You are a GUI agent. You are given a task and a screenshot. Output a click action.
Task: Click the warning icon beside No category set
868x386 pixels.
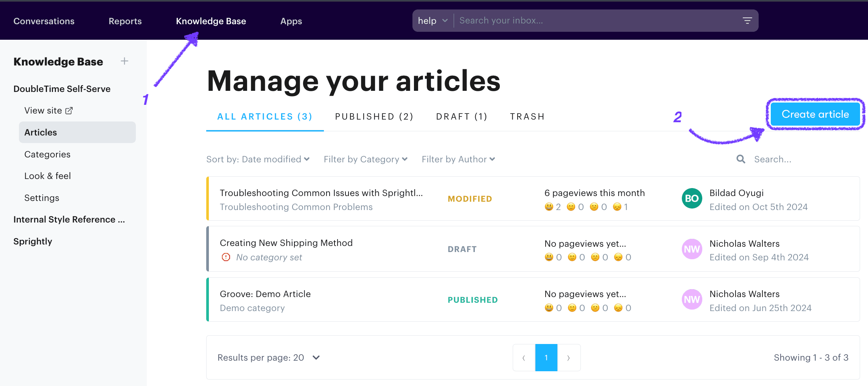tap(226, 257)
